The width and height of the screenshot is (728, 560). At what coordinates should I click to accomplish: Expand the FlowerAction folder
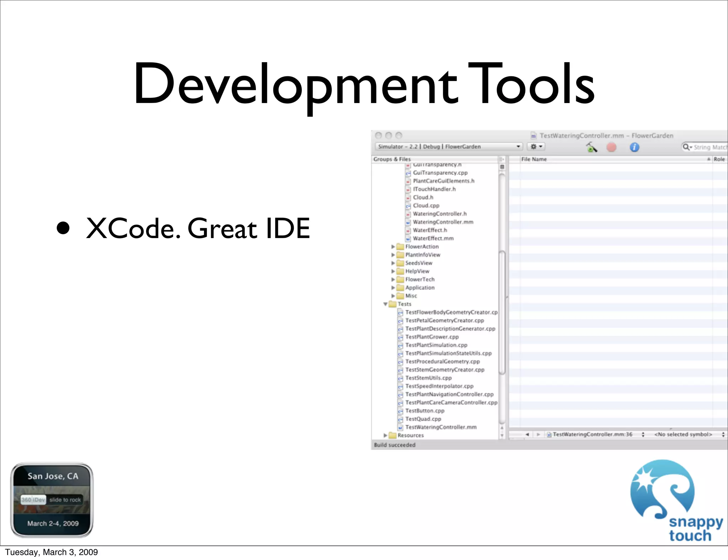tap(393, 247)
